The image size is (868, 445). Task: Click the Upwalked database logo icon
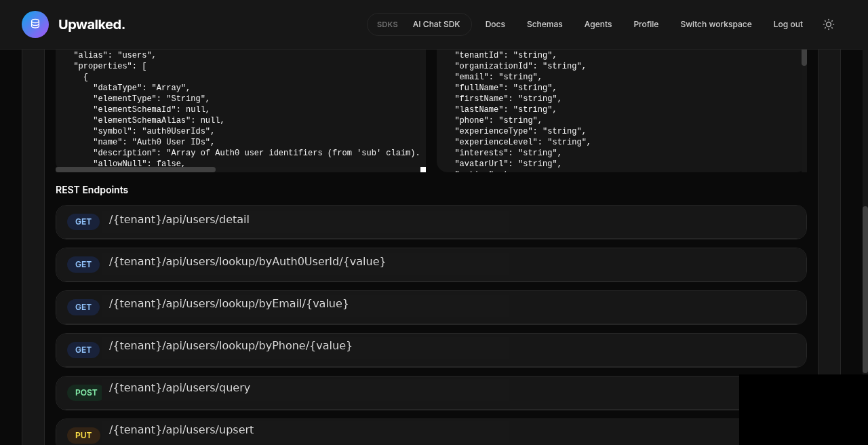[35, 24]
